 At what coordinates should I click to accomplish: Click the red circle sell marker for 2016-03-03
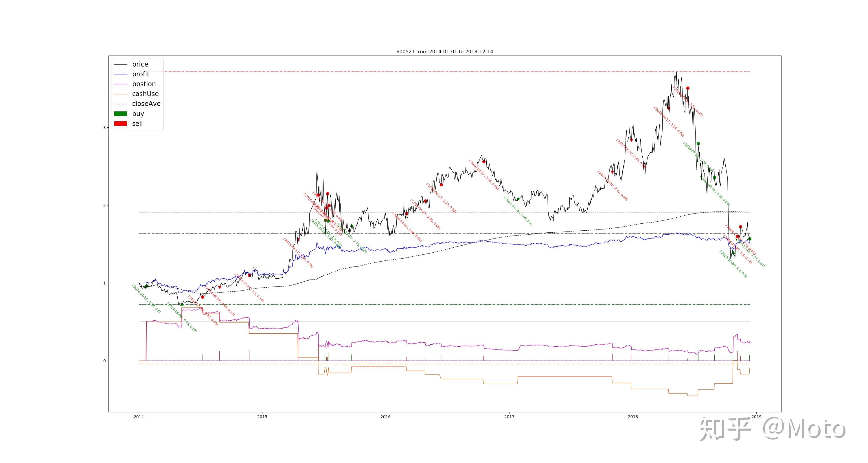(407, 214)
